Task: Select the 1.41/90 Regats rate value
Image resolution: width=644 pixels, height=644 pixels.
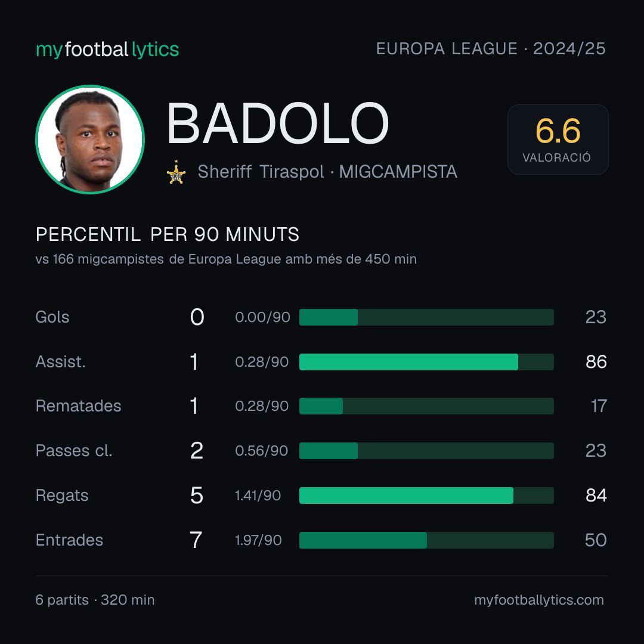Action: (x=258, y=496)
